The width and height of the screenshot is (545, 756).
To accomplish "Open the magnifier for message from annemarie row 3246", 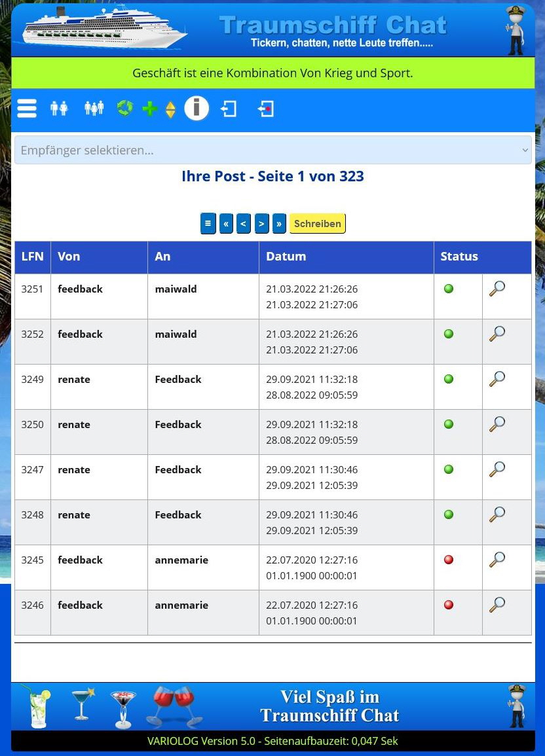I will (497, 604).
